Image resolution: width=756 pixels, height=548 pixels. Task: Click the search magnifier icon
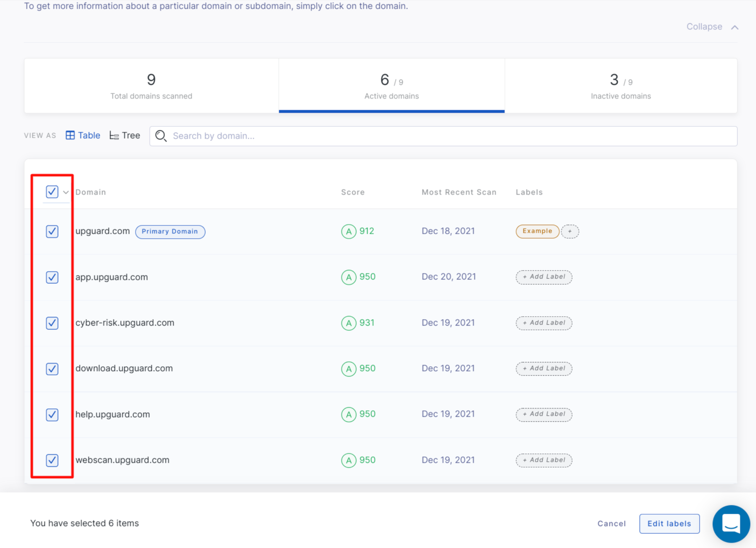[161, 136]
